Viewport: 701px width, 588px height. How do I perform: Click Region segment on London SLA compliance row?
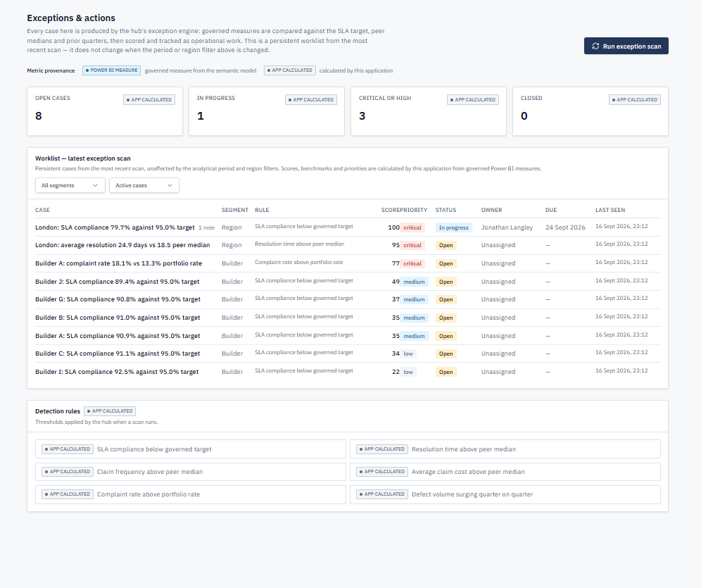232,227
